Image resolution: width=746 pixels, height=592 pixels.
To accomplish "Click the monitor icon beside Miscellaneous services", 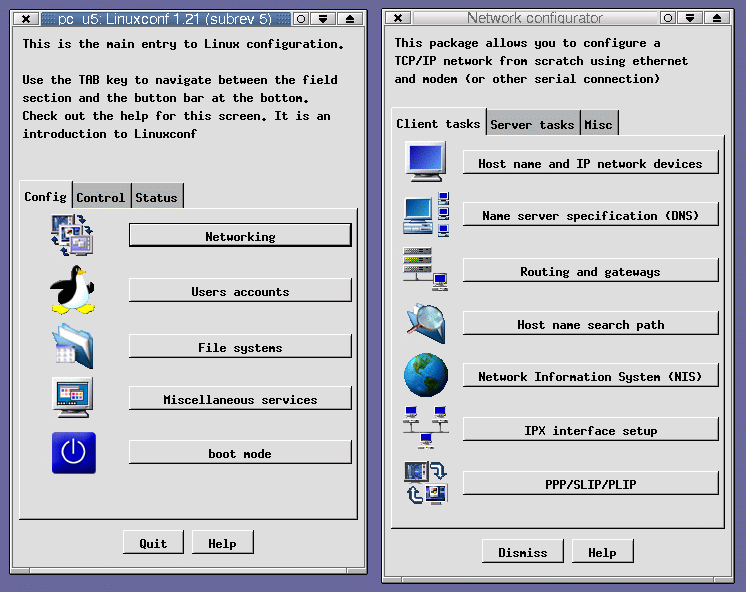I will [72, 397].
